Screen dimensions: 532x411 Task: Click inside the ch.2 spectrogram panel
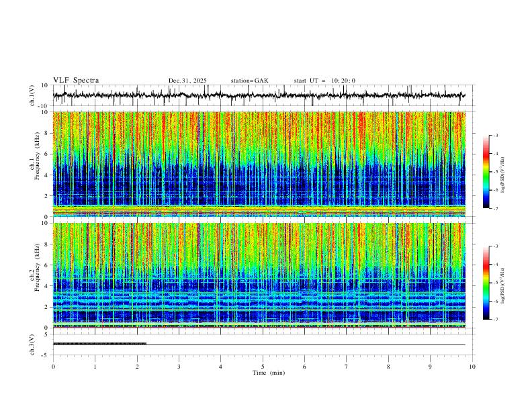pos(259,275)
